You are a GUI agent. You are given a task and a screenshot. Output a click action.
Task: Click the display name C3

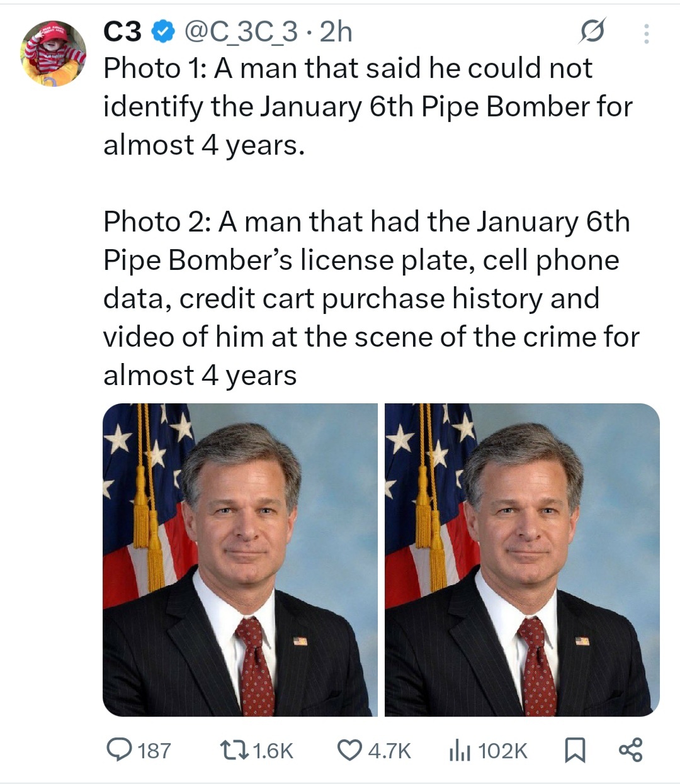click(122, 31)
